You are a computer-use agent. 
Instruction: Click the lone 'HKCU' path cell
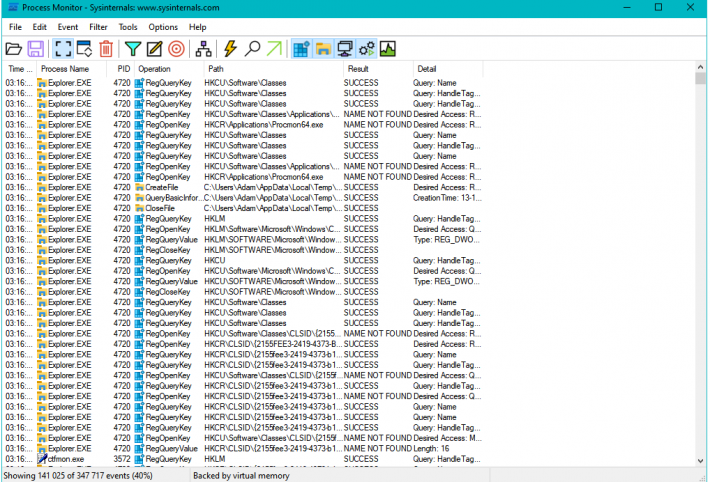215,260
